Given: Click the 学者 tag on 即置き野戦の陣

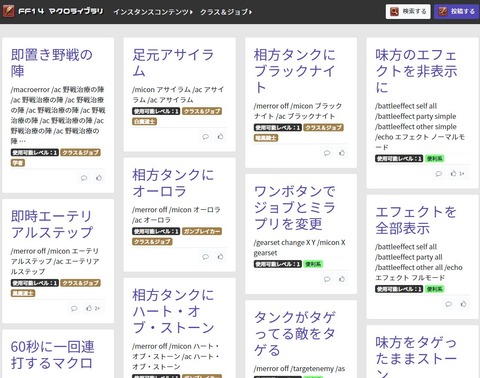Looking at the screenshot, I should [x=18, y=163].
